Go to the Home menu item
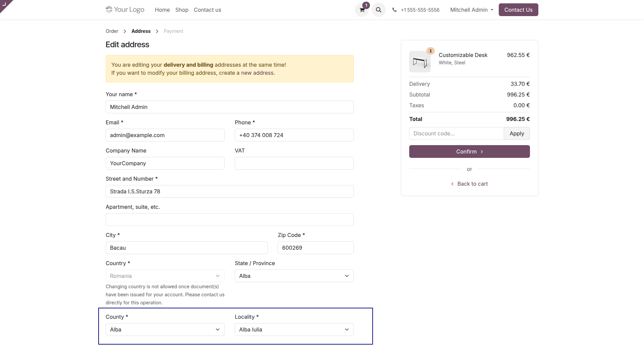 point(162,10)
